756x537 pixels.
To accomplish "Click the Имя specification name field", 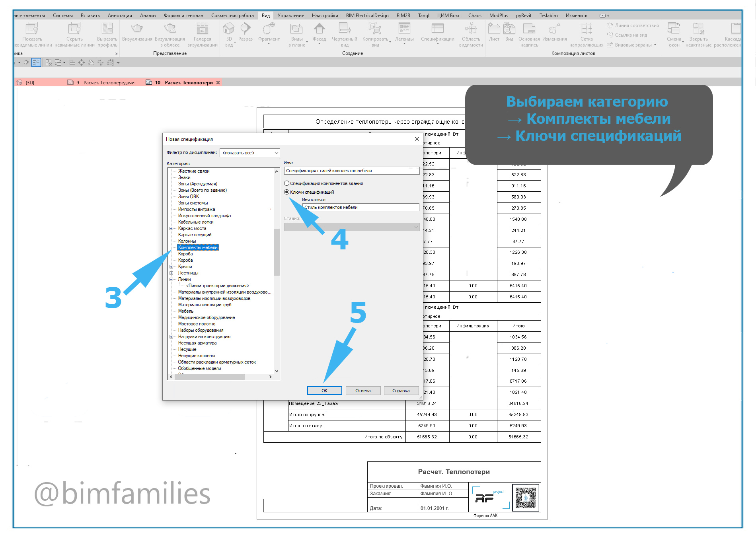I will coord(352,171).
